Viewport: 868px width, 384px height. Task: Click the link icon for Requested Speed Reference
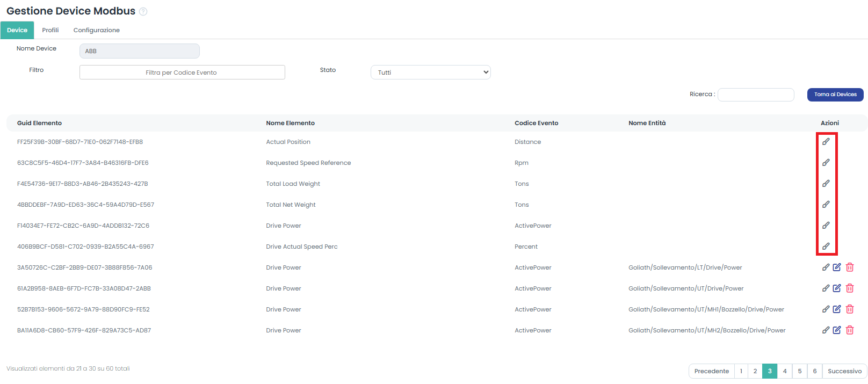[826, 163]
